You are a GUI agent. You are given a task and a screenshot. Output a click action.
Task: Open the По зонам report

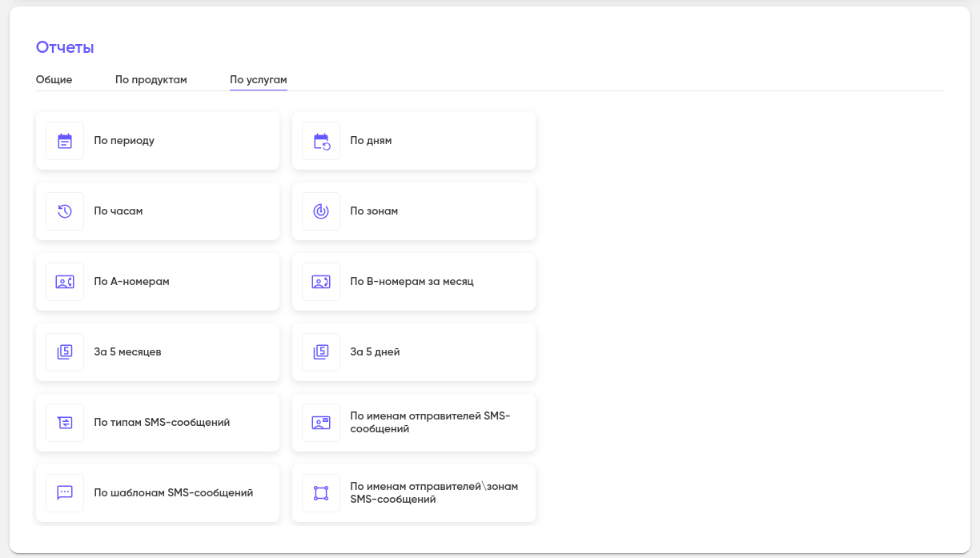pos(374,211)
